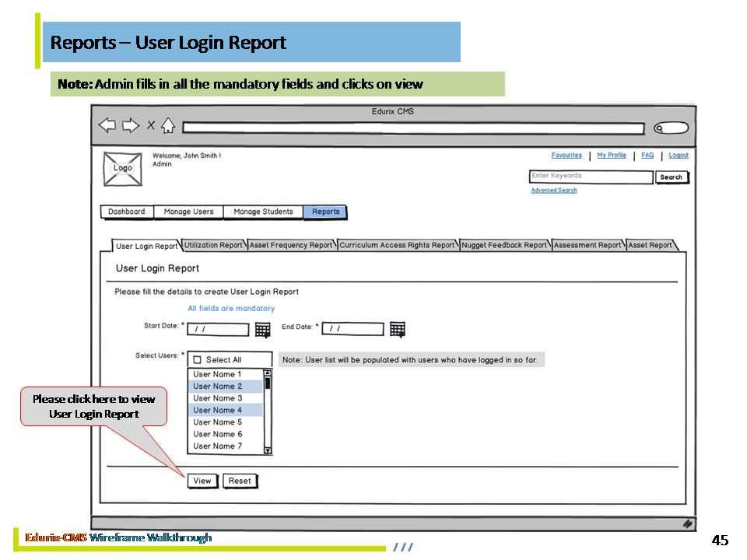Go to browser home icon

click(x=168, y=126)
